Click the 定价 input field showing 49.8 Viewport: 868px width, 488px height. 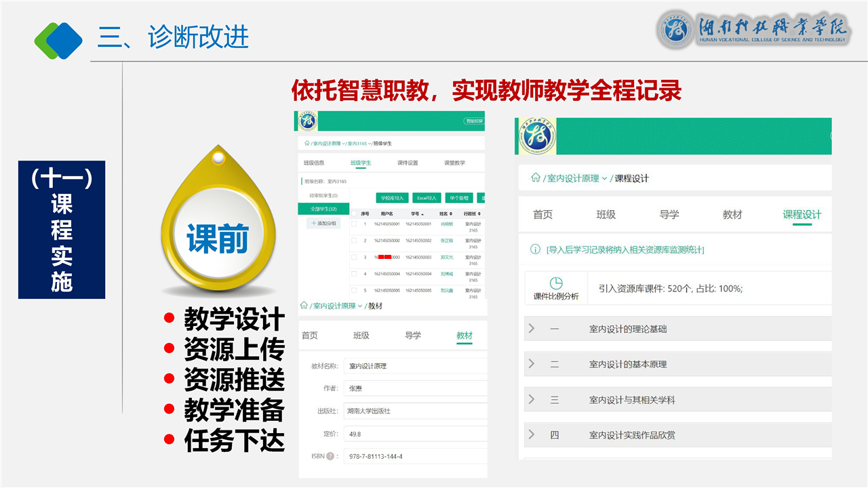pos(414,434)
